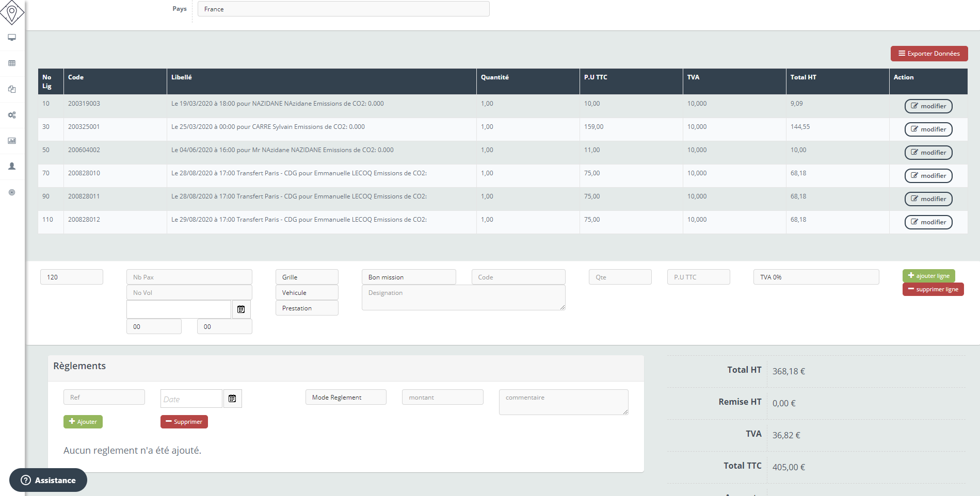Open the gears settings icon in sidebar
Screen dimensions: 980x496
(12, 115)
